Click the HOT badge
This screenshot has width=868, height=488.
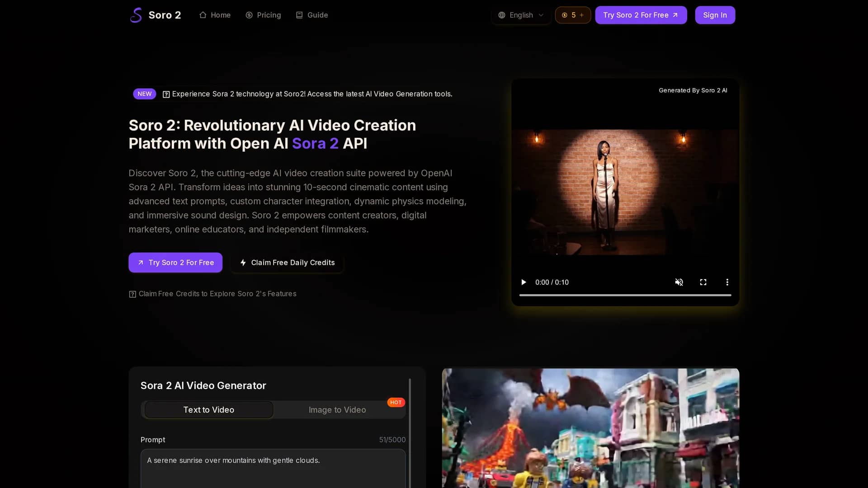pos(396,402)
